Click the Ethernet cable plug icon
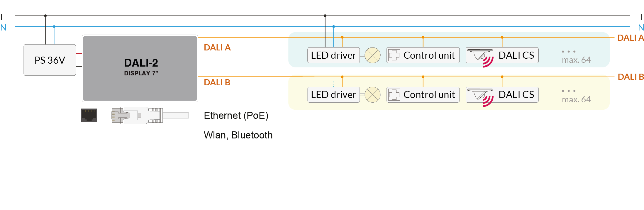Image resolution: width=644 pixels, height=210 pixels. pos(150,115)
